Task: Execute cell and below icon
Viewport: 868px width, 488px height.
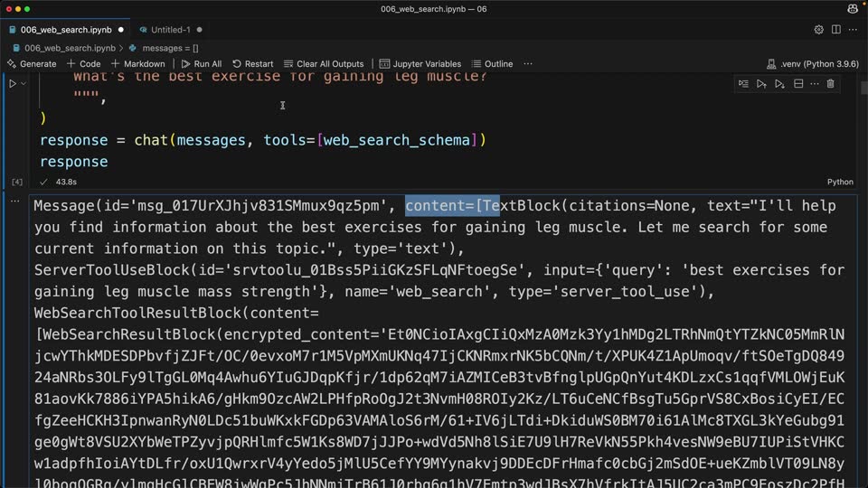Action: tap(779, 83)
